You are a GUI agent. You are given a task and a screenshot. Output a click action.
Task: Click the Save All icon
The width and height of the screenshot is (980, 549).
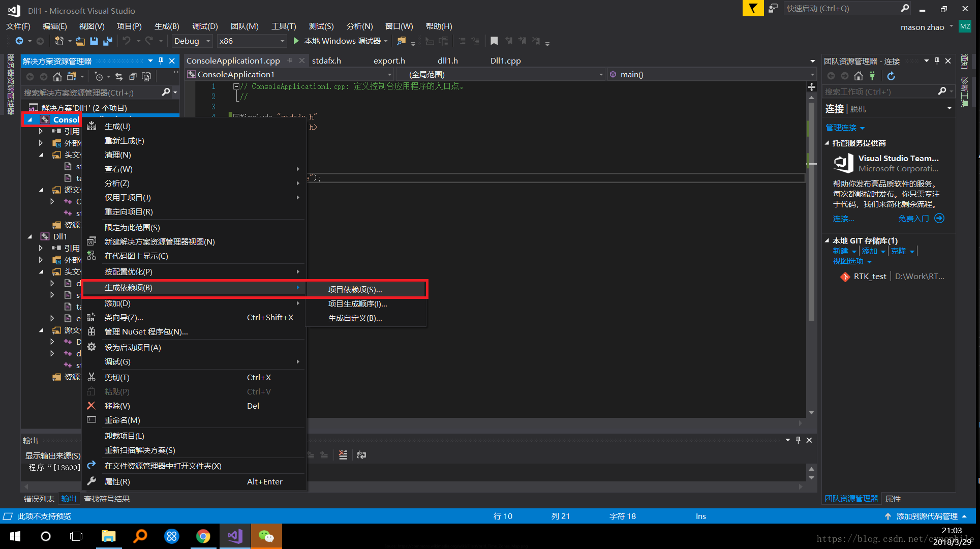click(108, 41)
